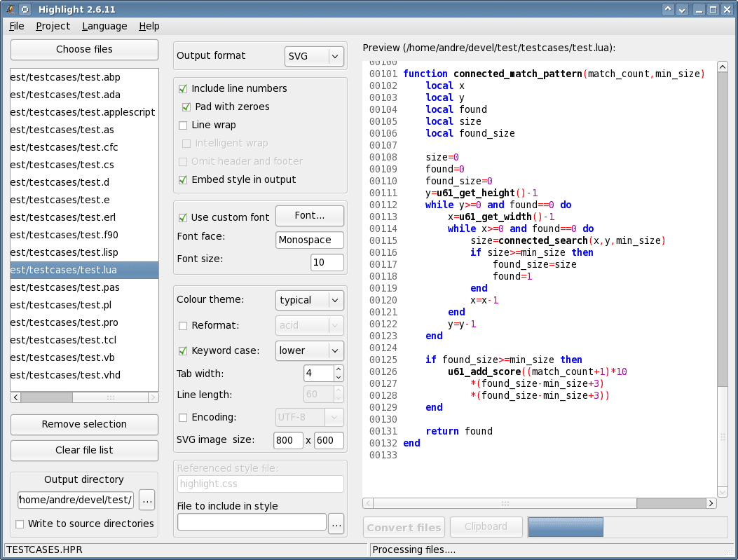
Task: Uncheck Pad with zeroes
Action: click(x=186, y=107)
